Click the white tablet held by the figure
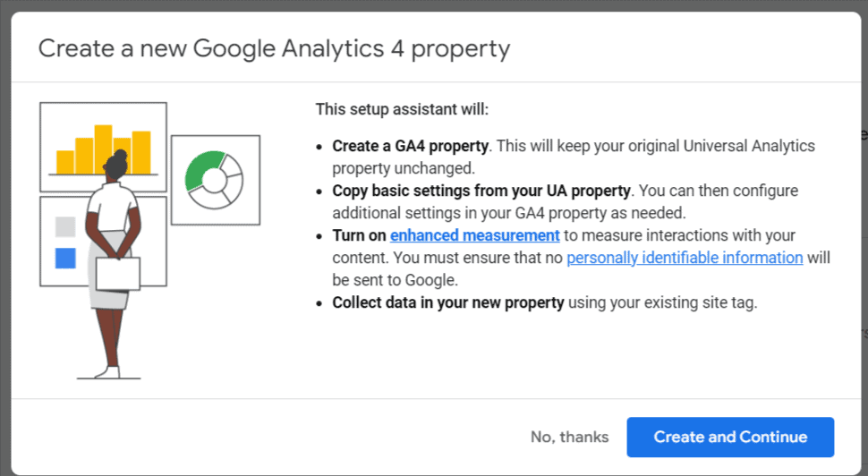868x476 pixels. coord(118,274)
